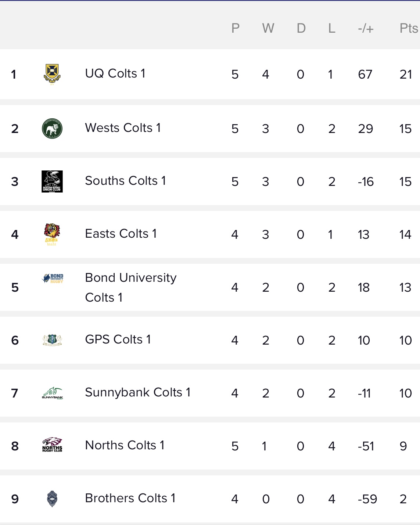Image resolution: width=420 pixels, height=525 pixels.
Task: Click the W wins column header
Action: click(x=268, y=28)
